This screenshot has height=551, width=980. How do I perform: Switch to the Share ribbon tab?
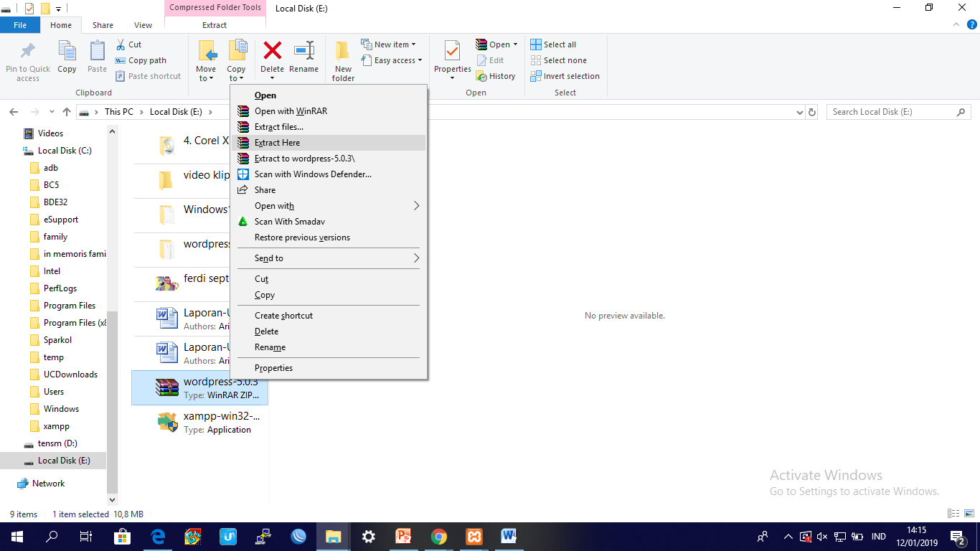(103, 25)
